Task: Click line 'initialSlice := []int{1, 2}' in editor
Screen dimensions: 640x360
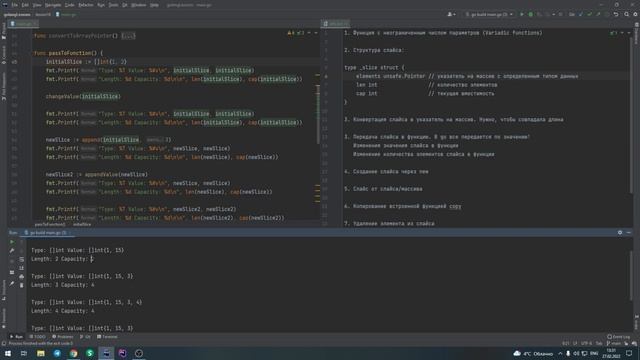Action: coord(86,62)
